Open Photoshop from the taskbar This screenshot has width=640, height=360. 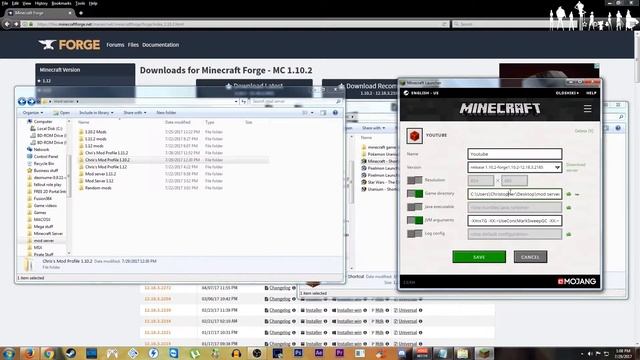(x=298, y=353)
